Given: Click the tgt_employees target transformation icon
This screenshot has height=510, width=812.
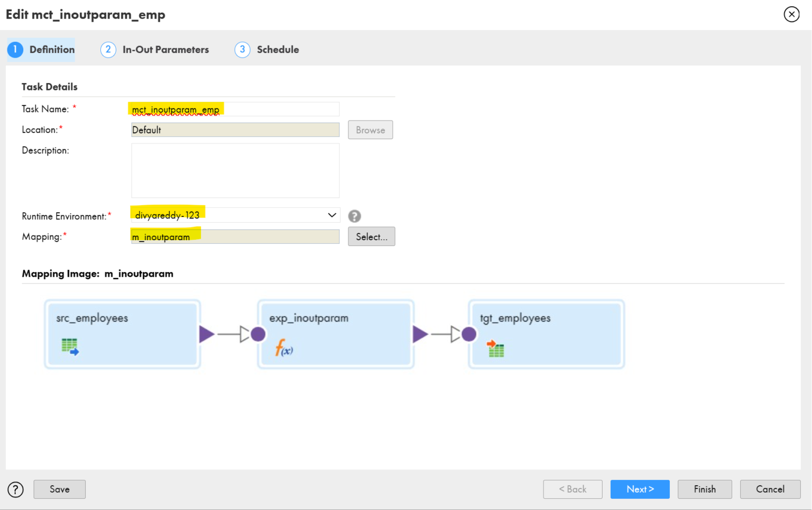Looking at the screenshot, I should pyautogui.click(x=495, y=349).
